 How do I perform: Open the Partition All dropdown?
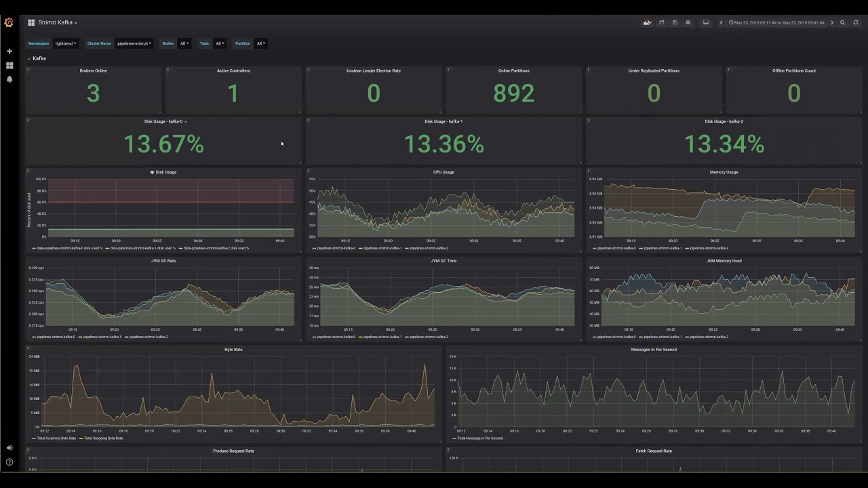click(x=260, y=43)
